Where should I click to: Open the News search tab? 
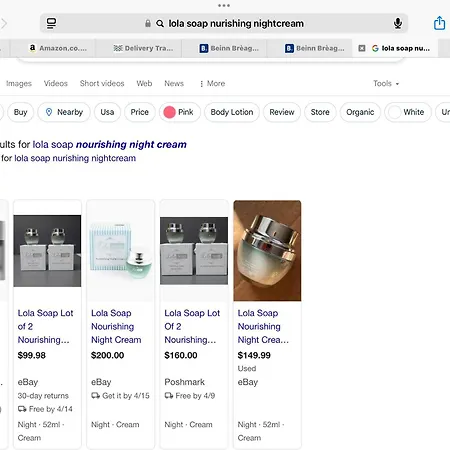(174, 83)
